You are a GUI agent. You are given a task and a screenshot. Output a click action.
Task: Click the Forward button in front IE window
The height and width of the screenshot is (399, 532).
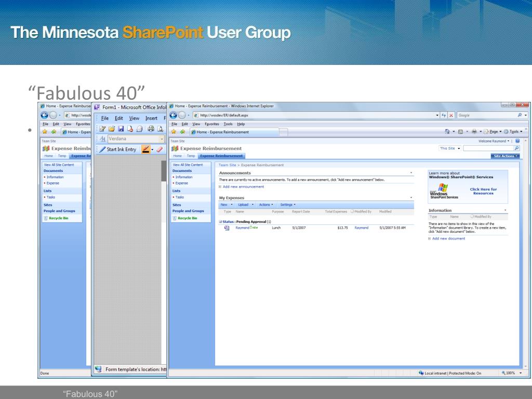pos(182,115)
